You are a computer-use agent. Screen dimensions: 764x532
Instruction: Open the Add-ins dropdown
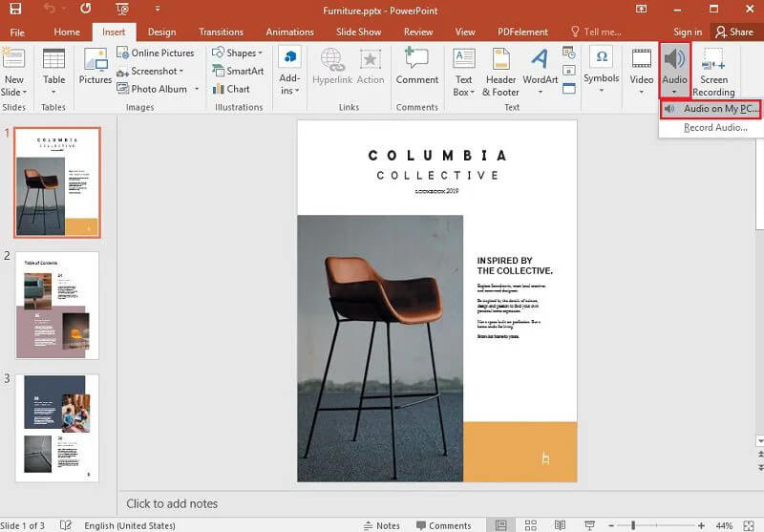[x=289, y=72]
